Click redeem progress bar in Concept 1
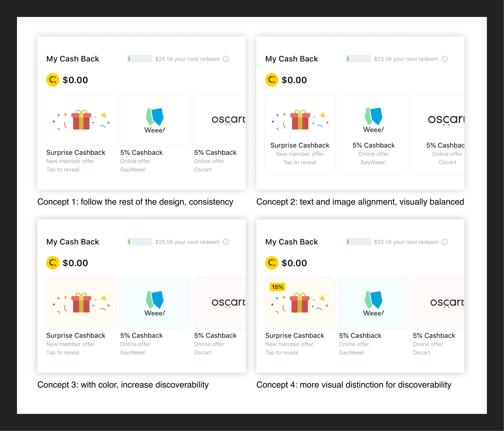Image resolution: width=504 pixels, height=431 pixels. click(x=140, y=59)
